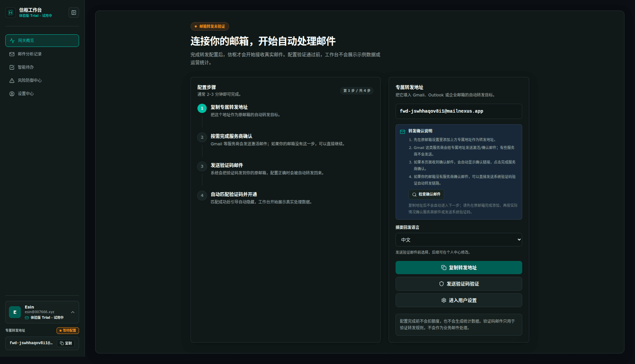Click the 专属转发地址 panel heading
The width and height of the screenshot is (635, 364).
pos(409,88)
